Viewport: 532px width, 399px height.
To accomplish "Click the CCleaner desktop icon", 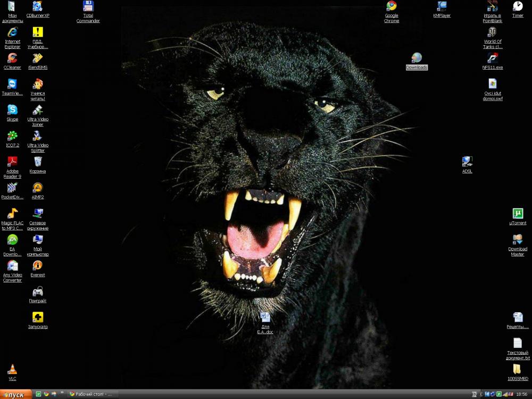I will pos(12,59).
